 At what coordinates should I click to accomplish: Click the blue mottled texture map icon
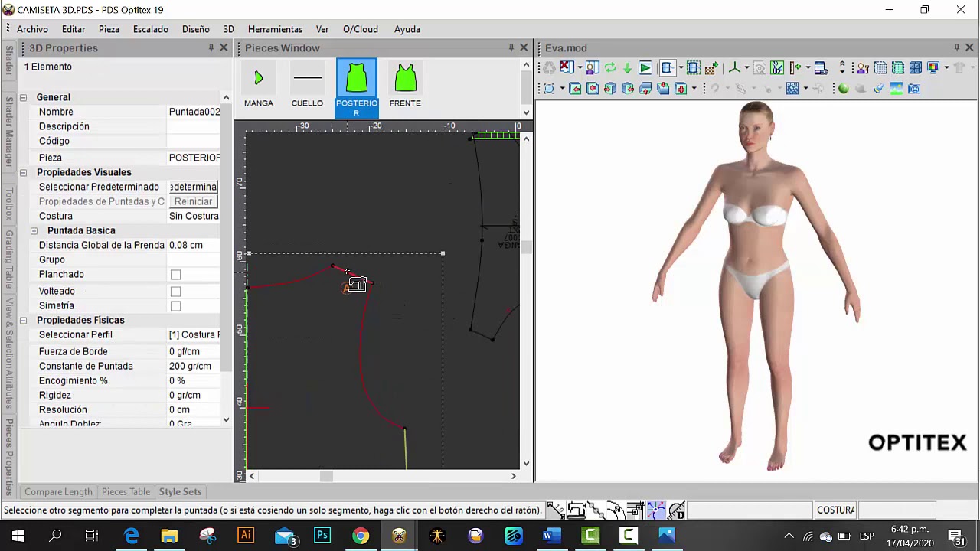[792, 89]
